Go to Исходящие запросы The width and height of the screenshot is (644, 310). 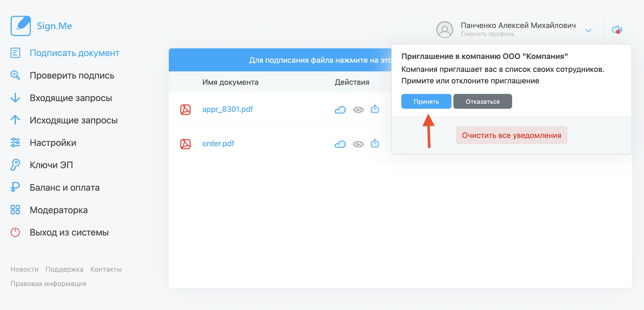(74, 120)
